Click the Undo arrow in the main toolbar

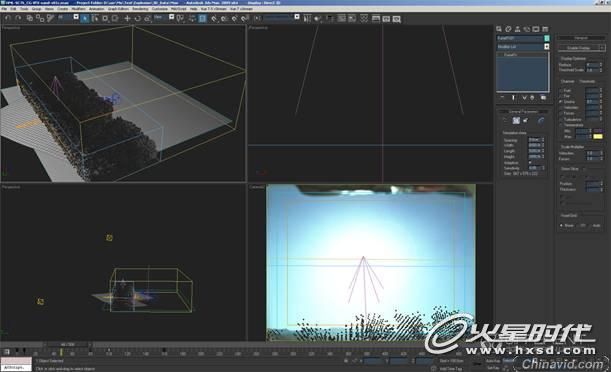tap(8, 18)
